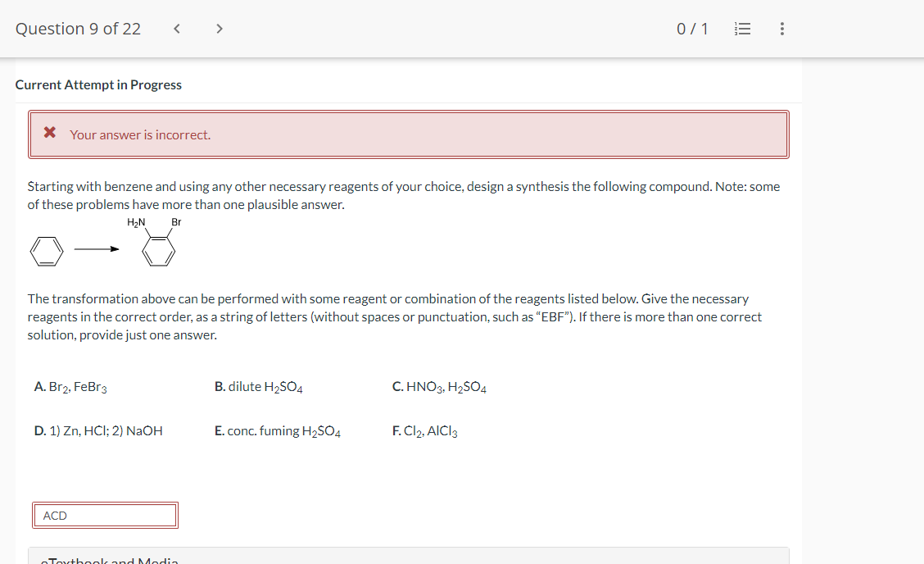Open the numbered question list icon
Screen dimensions: 924x564
[x=743, y=28]
